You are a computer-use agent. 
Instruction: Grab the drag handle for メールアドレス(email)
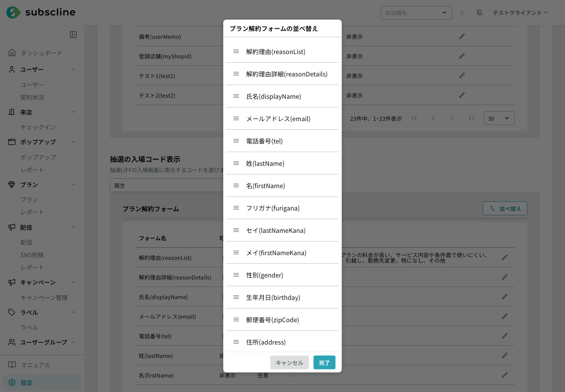point(236,118)
